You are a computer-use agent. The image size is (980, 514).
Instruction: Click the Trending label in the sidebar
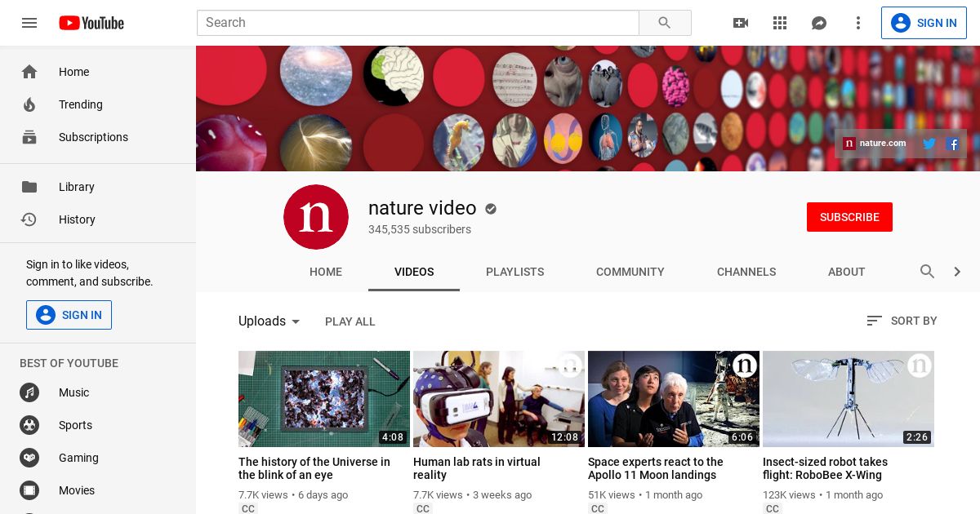[x=81, y=104]
